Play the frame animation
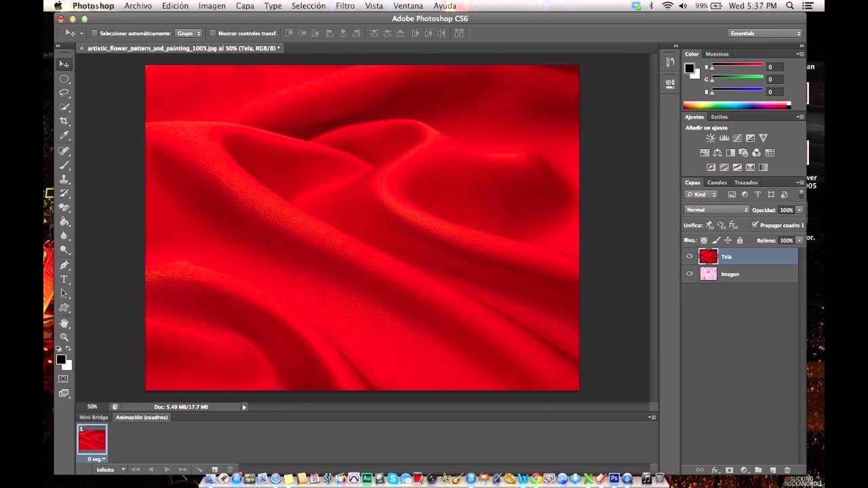 coord(167,470)
